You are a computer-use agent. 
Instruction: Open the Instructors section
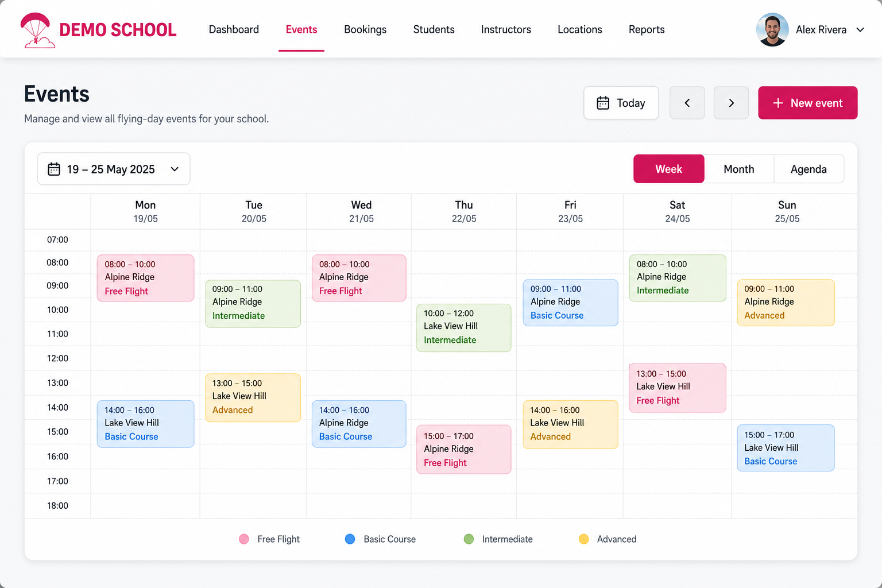pyautogui.click(x=506, y=29)
